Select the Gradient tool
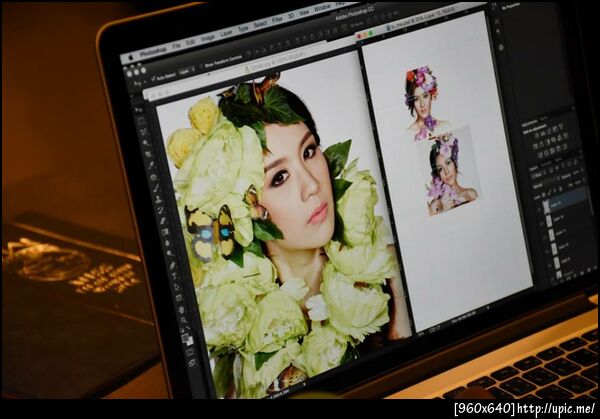Screen dimensions: 600x419 (x=166, y=232)
